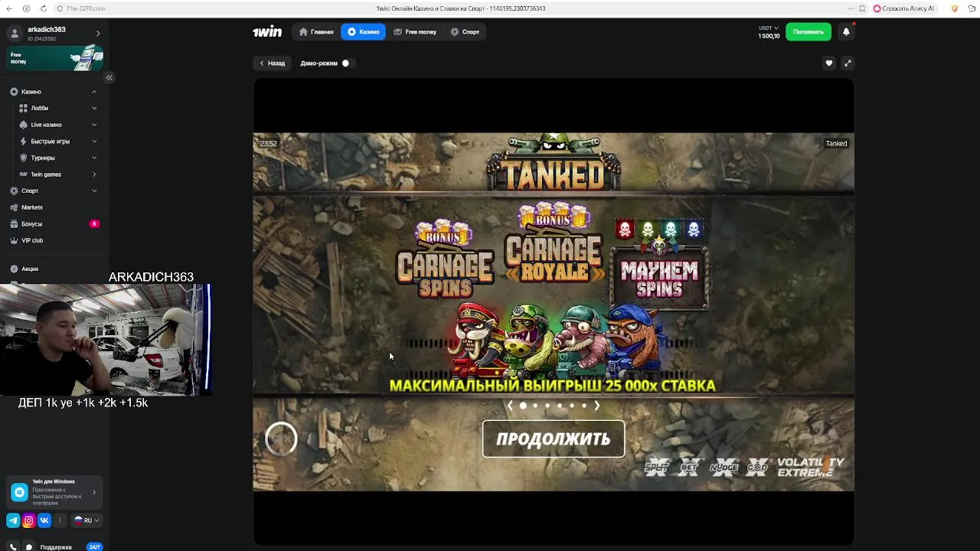Screen dimensions: 980x551
Task: Click the Carnage Royale bonus logo
Action: [x=554, y=243]
